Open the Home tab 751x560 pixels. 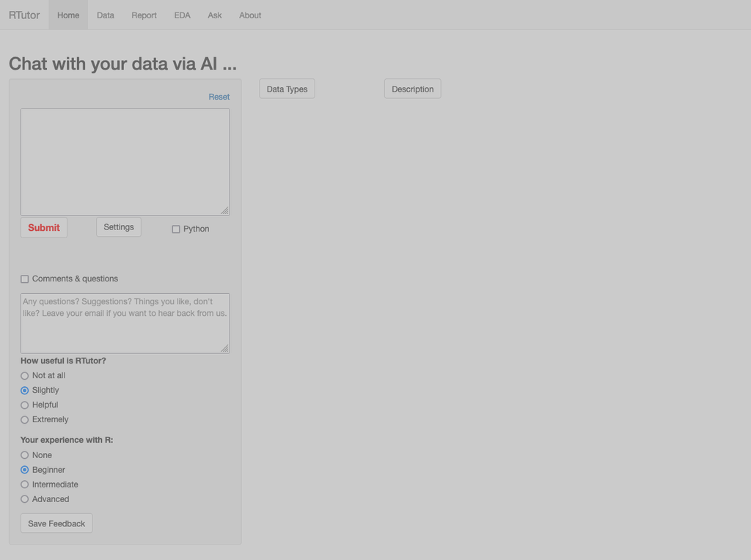[68, 15]
